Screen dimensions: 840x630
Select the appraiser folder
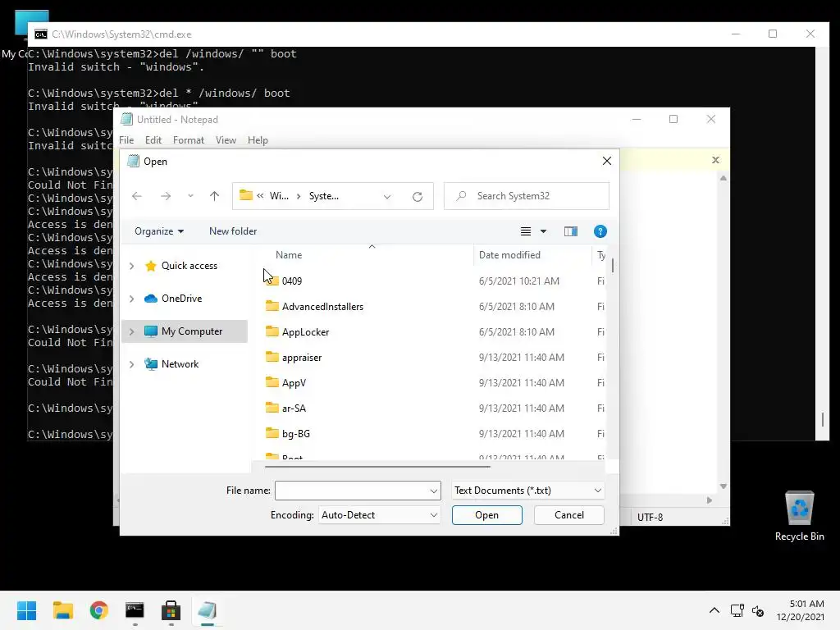302,358
